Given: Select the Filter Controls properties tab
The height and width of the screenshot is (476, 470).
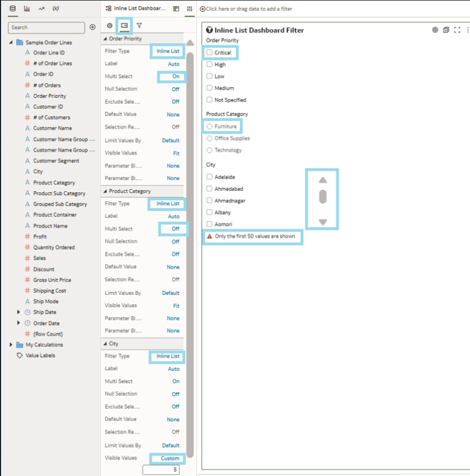Looking at the screenshot, I should (x=124, y=25).
